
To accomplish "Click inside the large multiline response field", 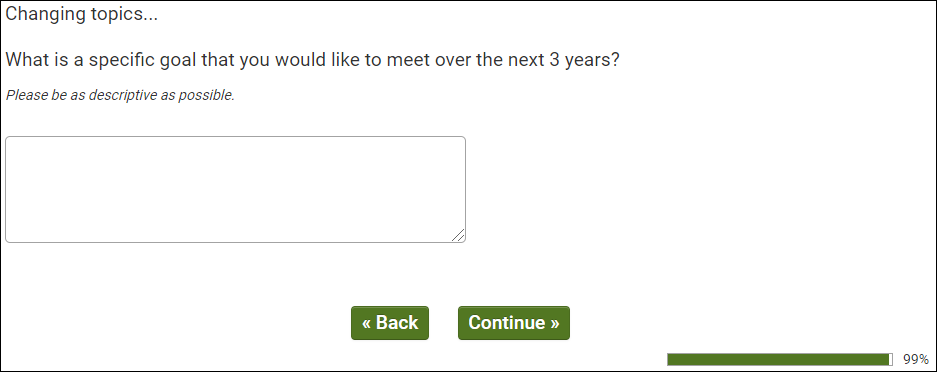I will point(235,189).
